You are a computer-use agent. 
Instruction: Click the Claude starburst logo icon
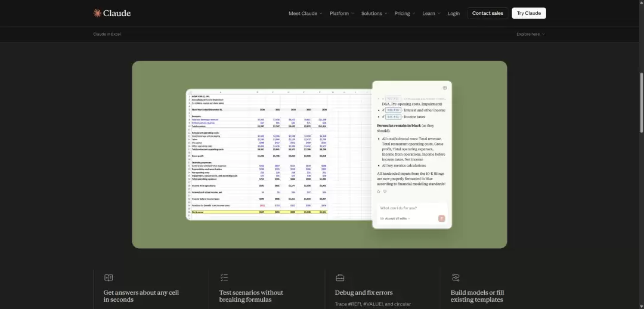[x=97, y=13]
